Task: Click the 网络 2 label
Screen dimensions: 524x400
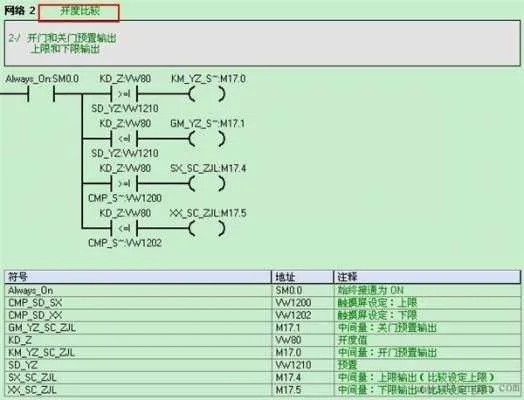Action: 19,11
